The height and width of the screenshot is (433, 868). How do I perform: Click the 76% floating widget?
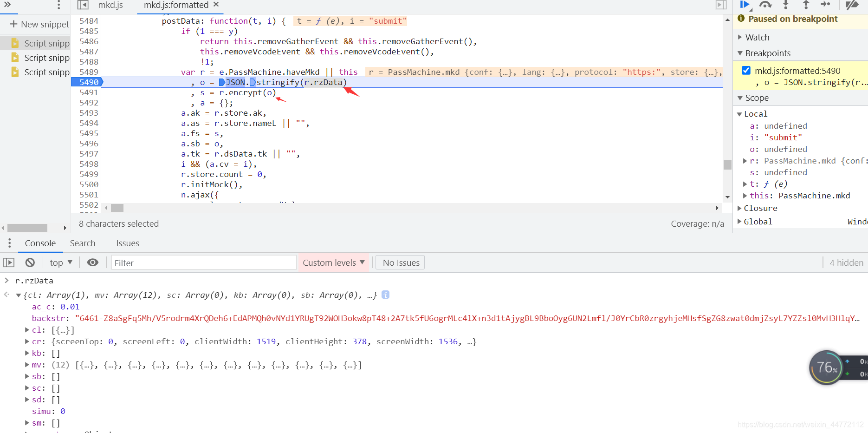pyautogui.click(x=827, y=367)
